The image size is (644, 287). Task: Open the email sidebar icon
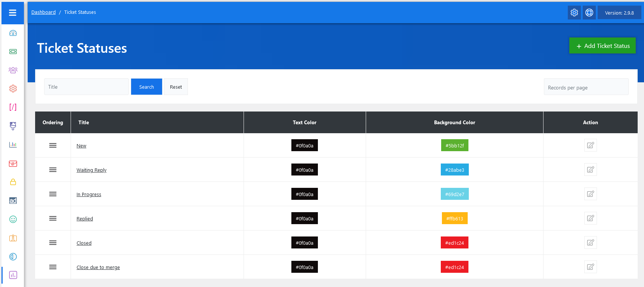13,164
